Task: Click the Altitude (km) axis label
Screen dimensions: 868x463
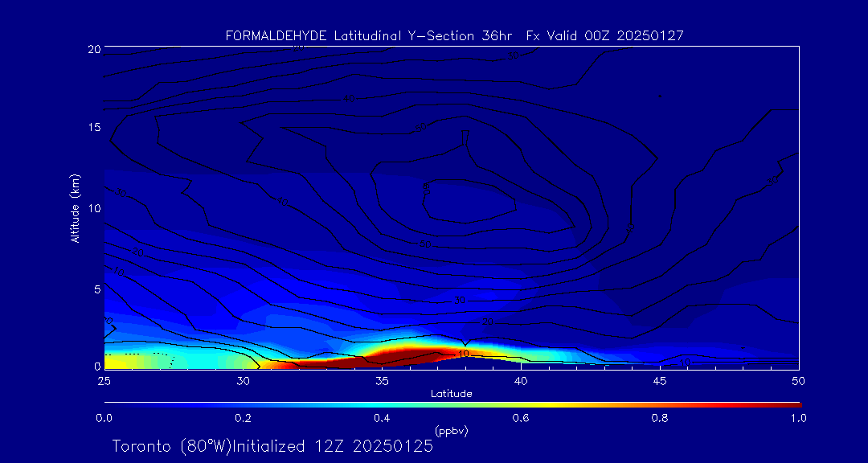Action: point(76,207)
